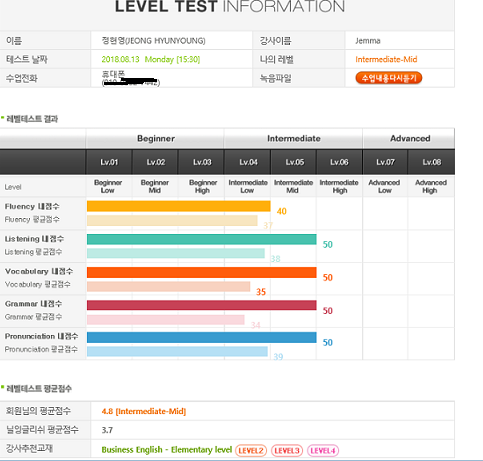Click the 4.8 [Intermediate-Mid] average score
483x461 pixels.
click(x=144, y=411)
